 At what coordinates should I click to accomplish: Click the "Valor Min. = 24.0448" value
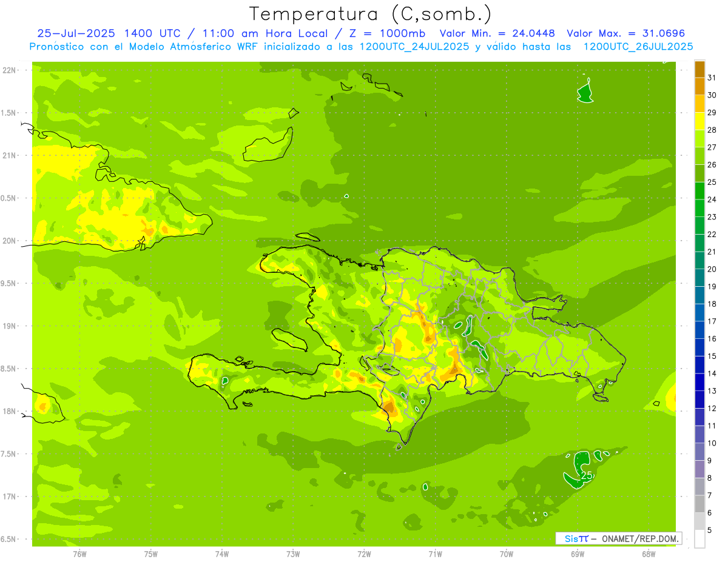pos(497,33)
